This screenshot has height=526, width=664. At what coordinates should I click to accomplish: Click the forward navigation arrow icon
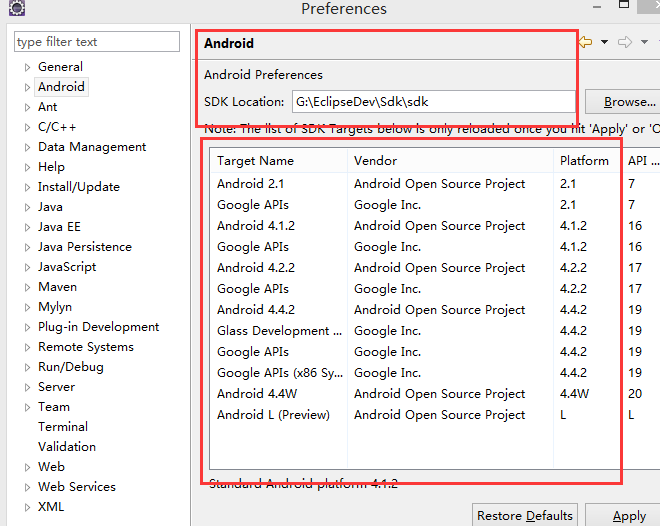click(625, 42)
